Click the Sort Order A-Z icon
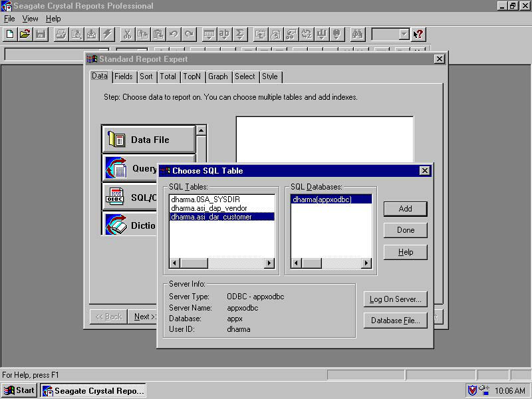This screenshot has height=399, width=532. (x=307, y=35)
